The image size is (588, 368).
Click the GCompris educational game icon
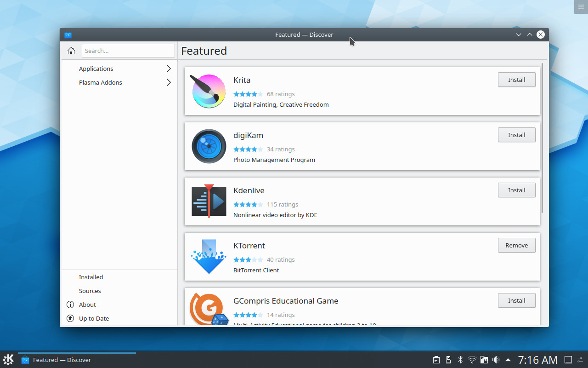[x=208, y=308]
